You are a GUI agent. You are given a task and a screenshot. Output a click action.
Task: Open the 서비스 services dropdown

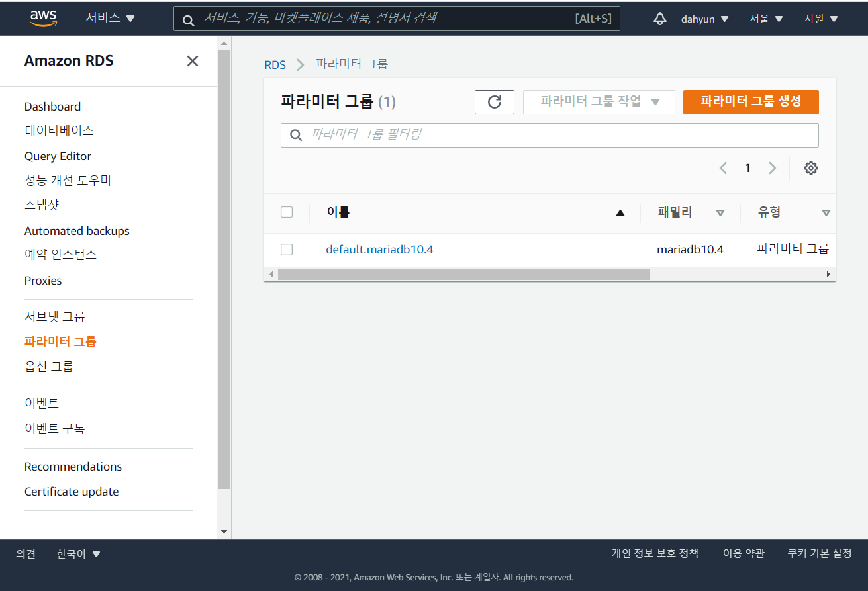(110, 19)
